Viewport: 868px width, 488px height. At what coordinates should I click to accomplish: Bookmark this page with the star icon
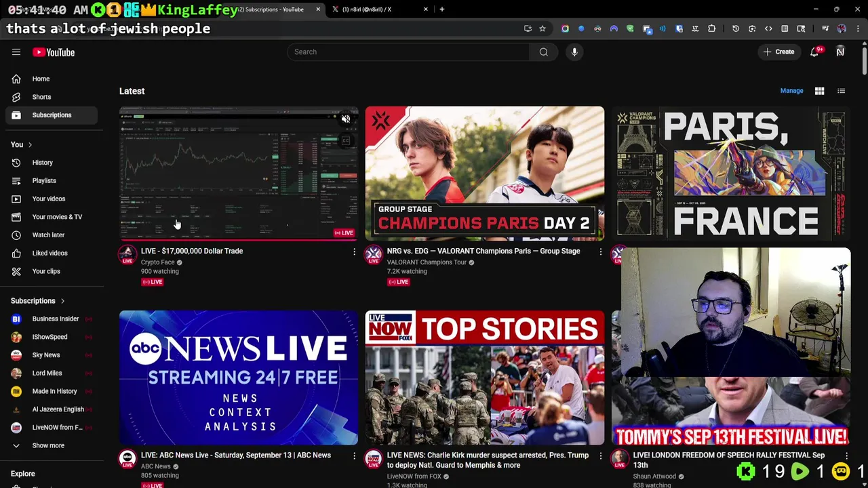coord(542,28)
